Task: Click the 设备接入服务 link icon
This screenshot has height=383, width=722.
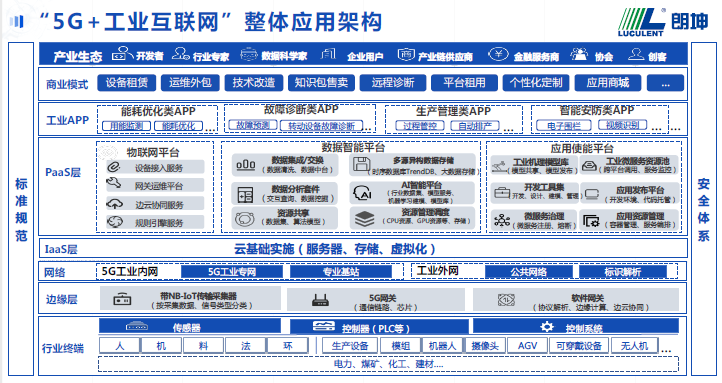Action: pyautogui.click(x=114, y=167)
